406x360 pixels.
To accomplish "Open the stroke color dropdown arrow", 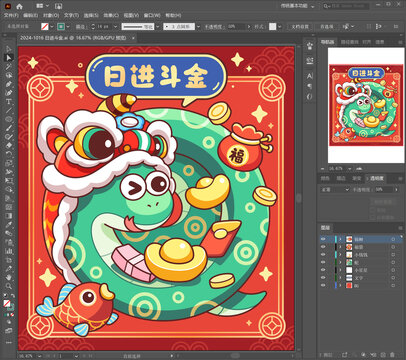I will tap(68, 27).
